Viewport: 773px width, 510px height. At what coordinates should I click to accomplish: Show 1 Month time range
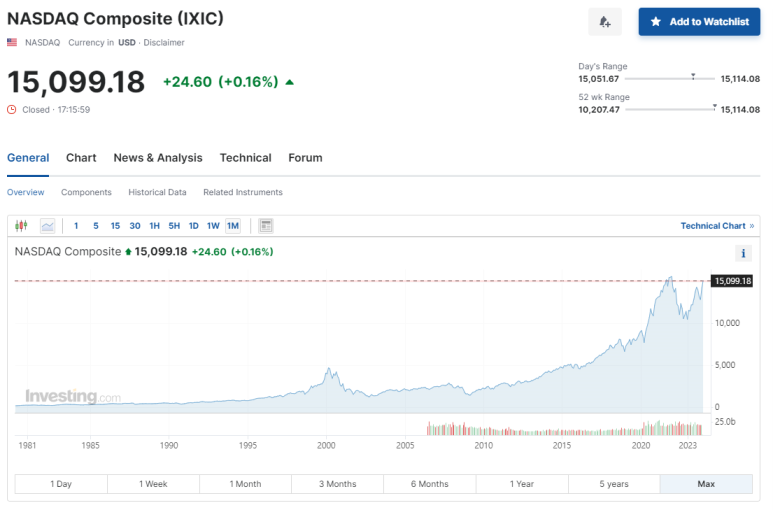(x=246, y=484)
